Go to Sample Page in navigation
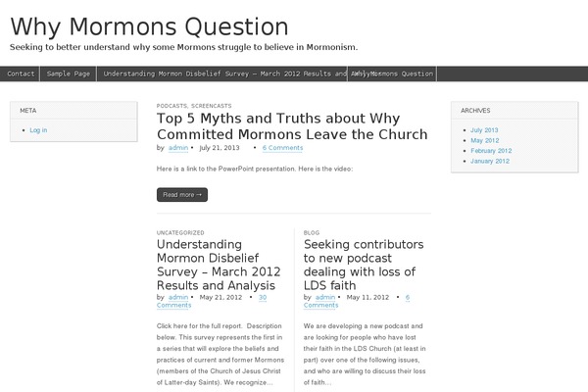Image resolution: width=588 pixels, height=392 pixels. pyautogui.click(x=69, y=74)
